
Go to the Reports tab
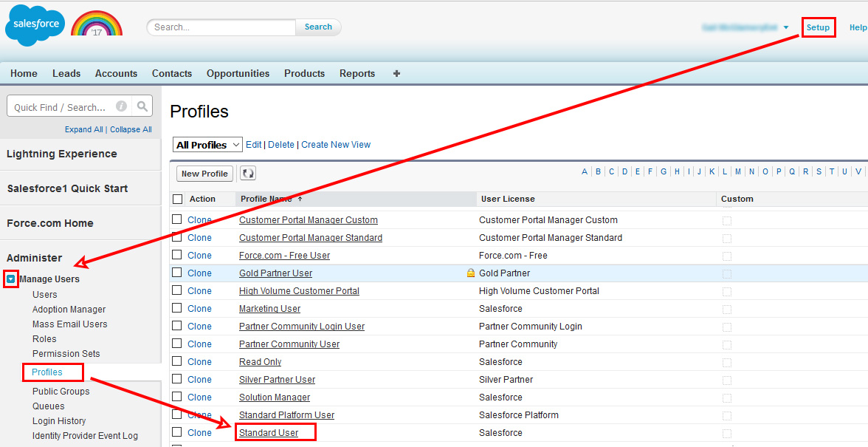tap(357, 73)
